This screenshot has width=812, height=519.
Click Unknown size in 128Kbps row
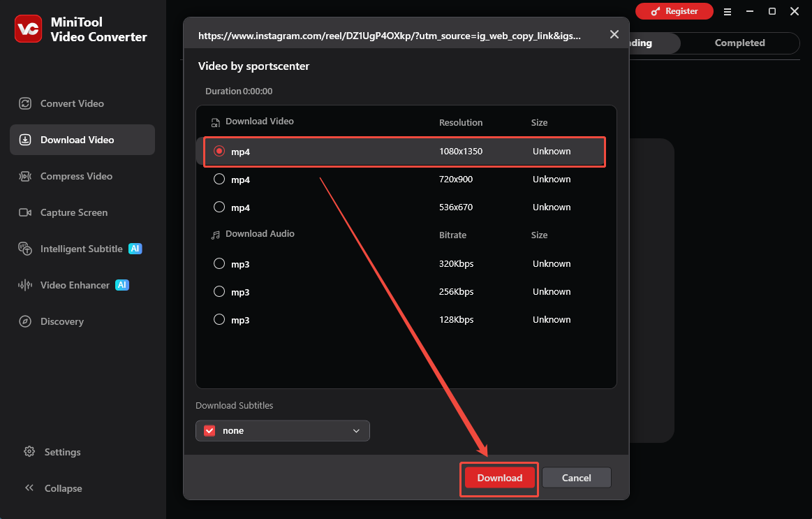(x=552, y=320)
